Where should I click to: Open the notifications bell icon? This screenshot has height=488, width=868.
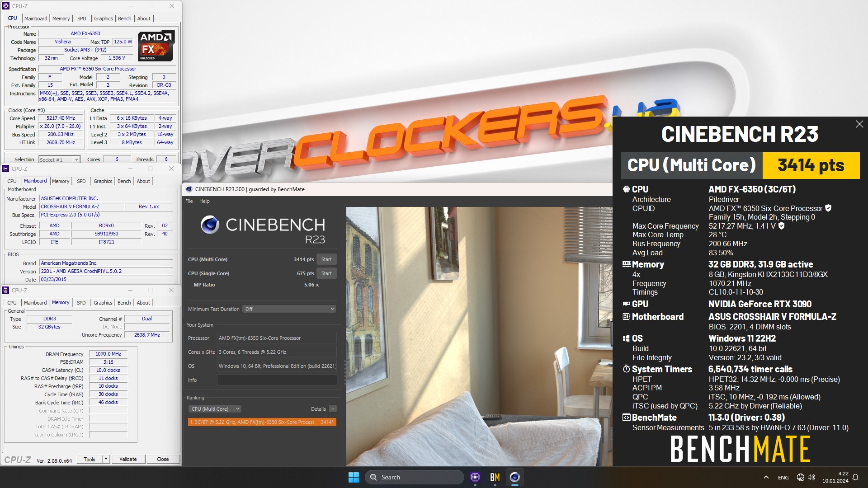coord(855,477)
